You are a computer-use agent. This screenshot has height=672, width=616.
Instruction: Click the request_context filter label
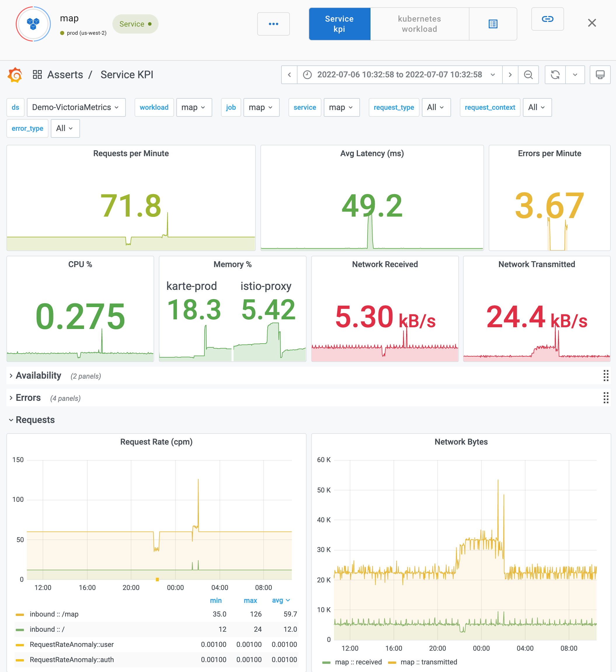click(x=490, y=107)
